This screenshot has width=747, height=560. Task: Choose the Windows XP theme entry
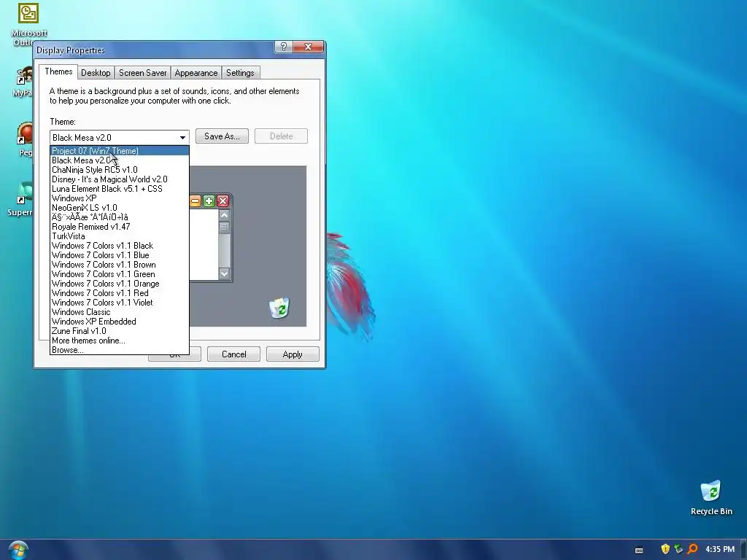pyautogui.click(x=120, y=198)
